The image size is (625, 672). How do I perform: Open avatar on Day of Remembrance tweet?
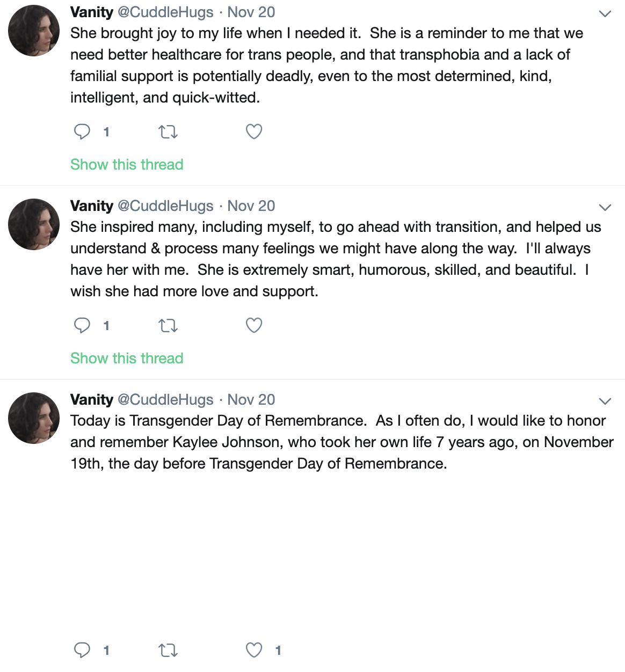point(33,418)
